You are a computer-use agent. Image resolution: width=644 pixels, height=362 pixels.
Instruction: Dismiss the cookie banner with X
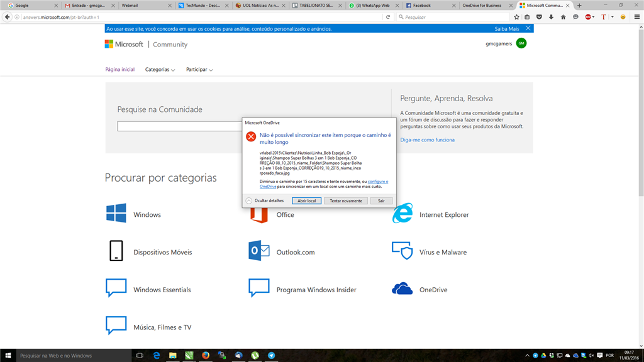point(528,28)
